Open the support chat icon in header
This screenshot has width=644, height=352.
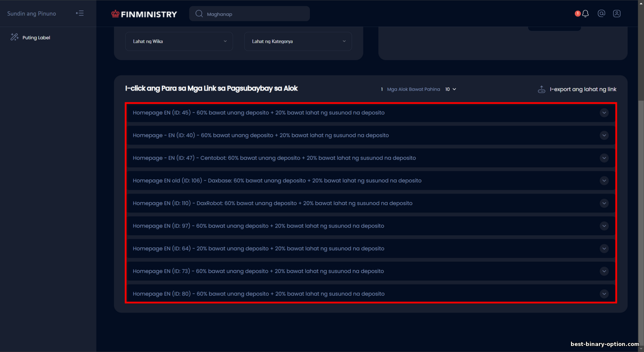(601, 14)
